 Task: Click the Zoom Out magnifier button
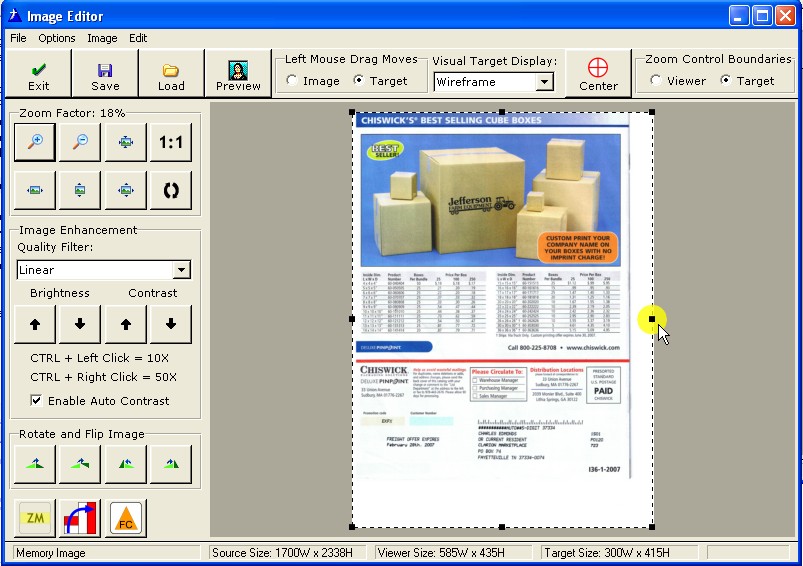point(80,142)
